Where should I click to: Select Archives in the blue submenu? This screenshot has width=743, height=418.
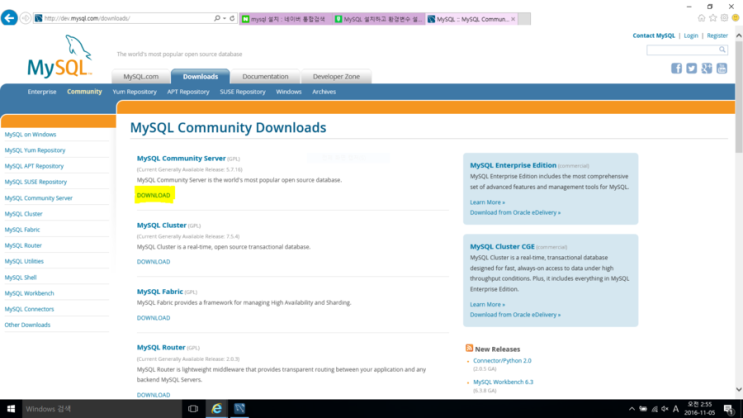[324, 91]
